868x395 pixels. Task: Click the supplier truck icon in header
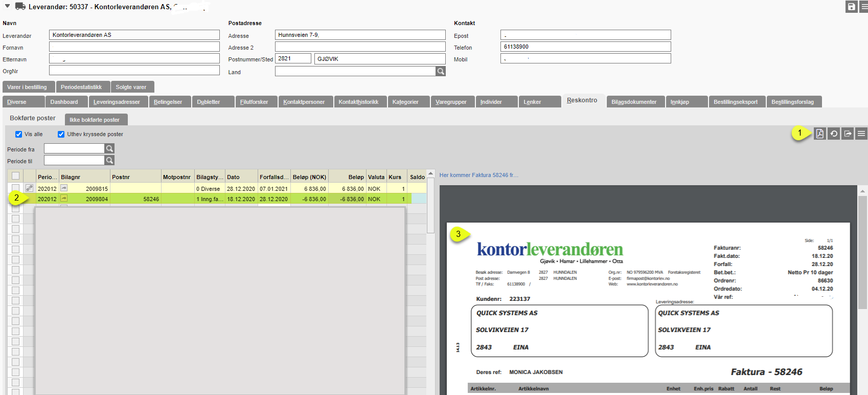coord(20,6)
